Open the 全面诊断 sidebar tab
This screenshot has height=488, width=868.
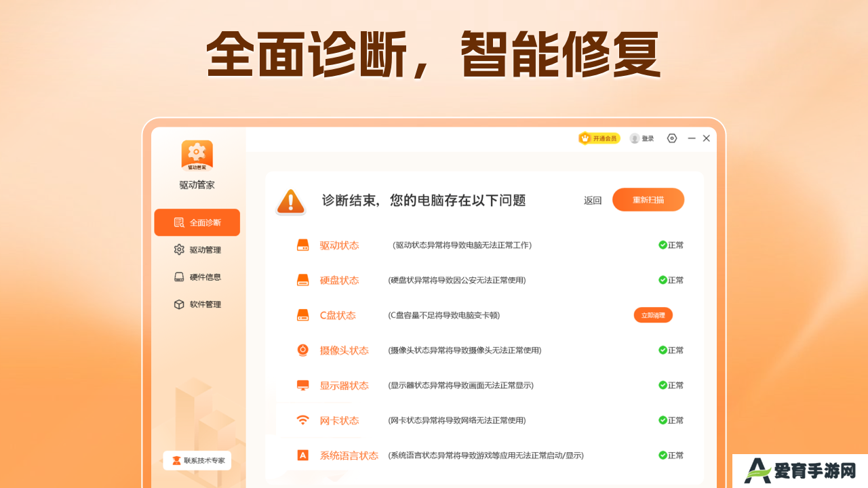tap(197, 222)
